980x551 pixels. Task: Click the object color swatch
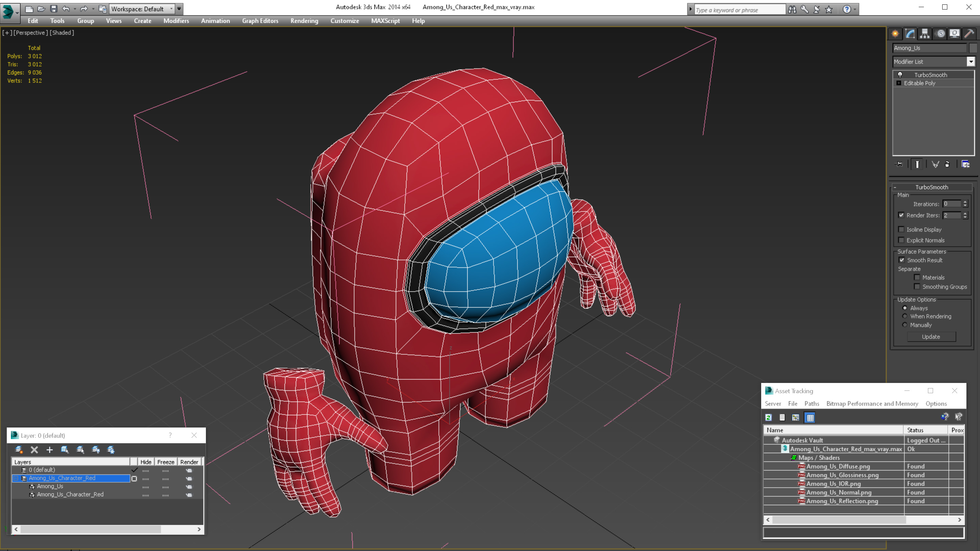tap(973, 48)
